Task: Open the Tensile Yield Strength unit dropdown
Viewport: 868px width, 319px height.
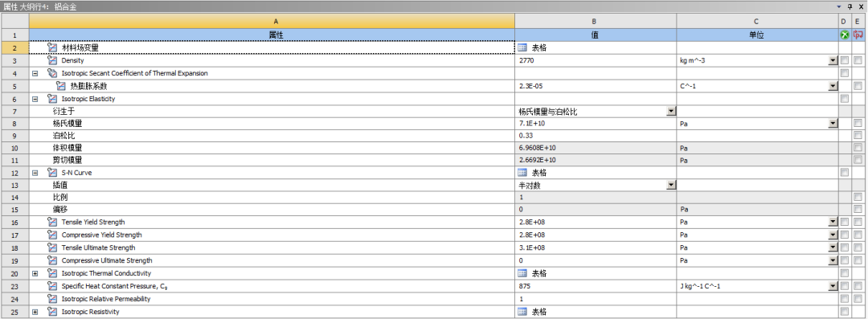Action: tap(833, 222)
